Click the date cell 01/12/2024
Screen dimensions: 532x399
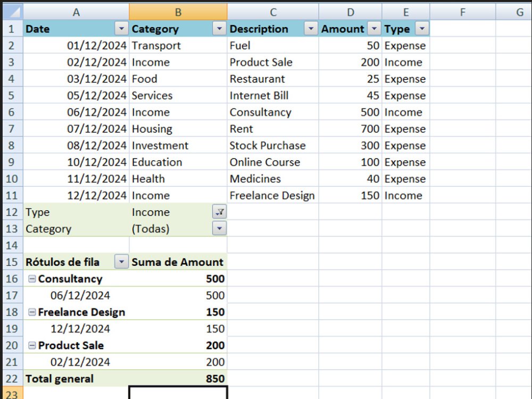tap(76, 45)
